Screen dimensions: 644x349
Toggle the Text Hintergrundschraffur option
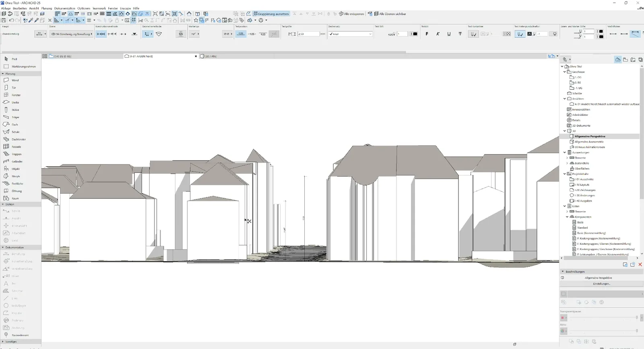click(x=520, y=34)
